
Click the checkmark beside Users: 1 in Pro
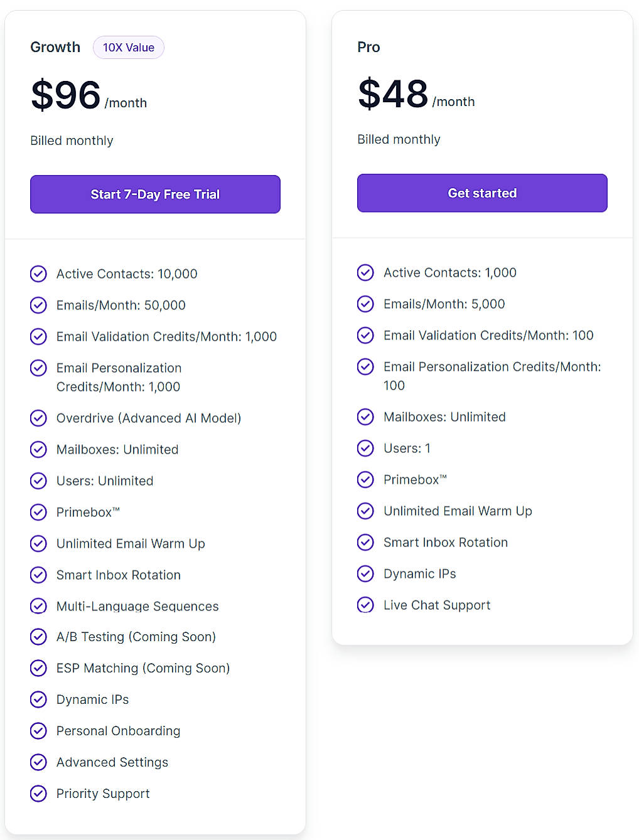[365, 448]
